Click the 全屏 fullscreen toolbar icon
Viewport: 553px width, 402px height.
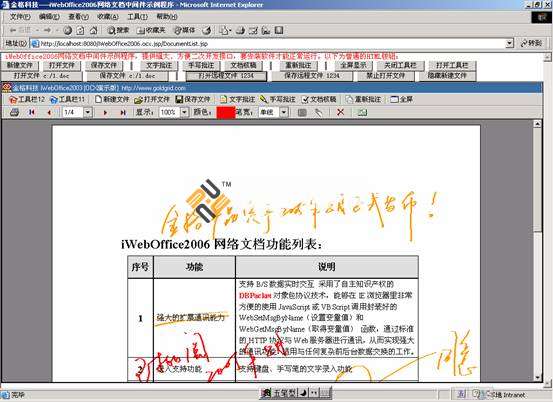(x=401, y=99)
